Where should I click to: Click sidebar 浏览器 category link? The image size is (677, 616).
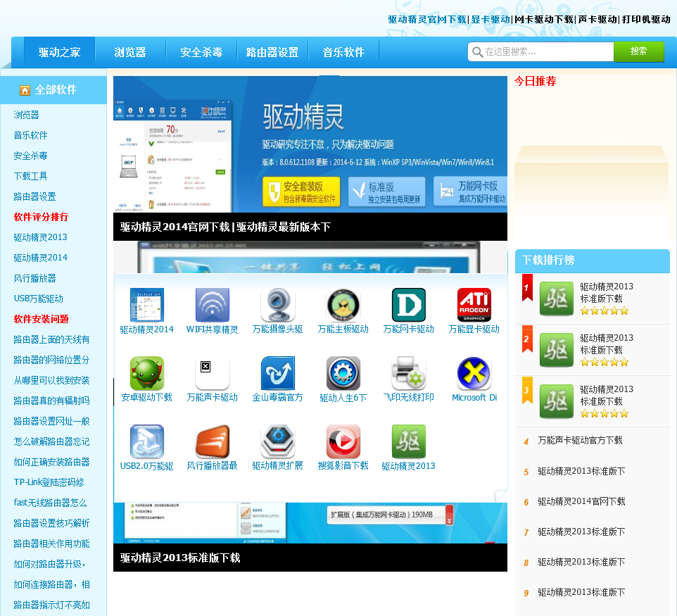(x=26, y=115)
